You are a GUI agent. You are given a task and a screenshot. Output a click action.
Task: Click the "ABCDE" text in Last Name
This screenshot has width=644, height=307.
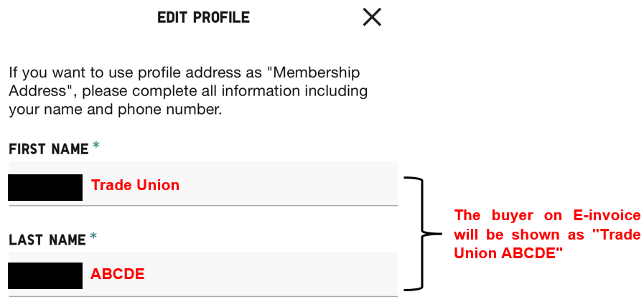click(117, 274)
